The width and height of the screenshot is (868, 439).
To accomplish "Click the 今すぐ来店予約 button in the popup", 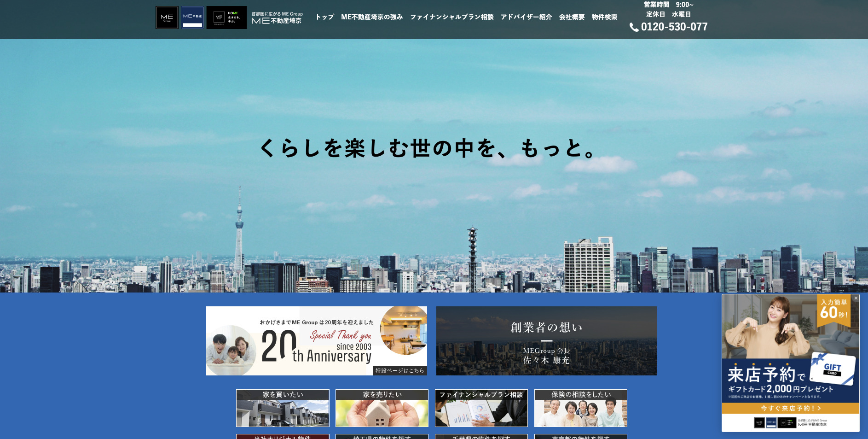I will [790, 408].
